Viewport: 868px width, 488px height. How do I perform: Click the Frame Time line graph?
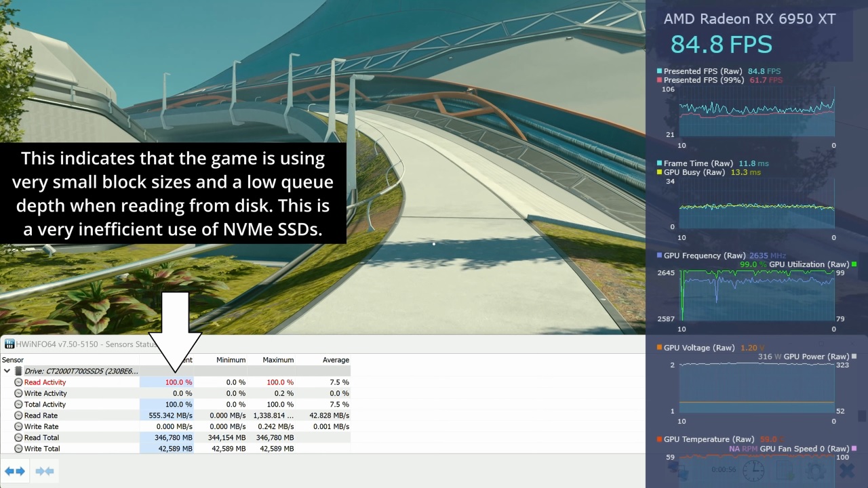pos(757,205)
